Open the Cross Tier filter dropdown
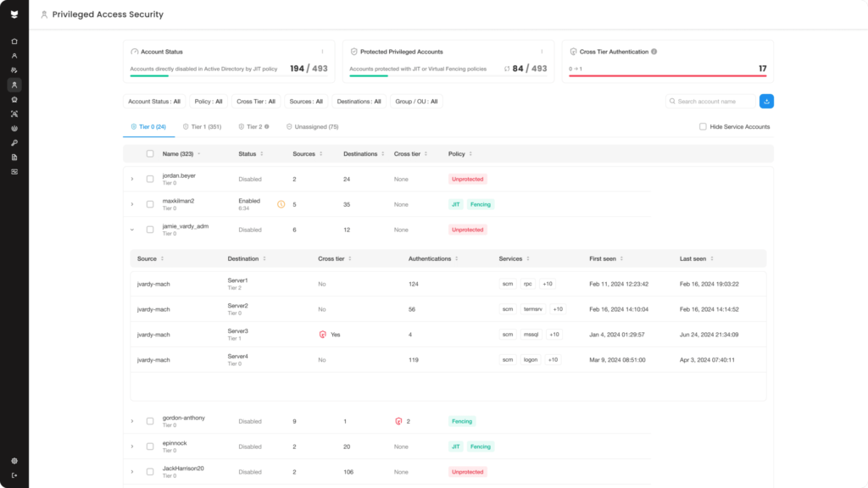 [x=256, y=102]
